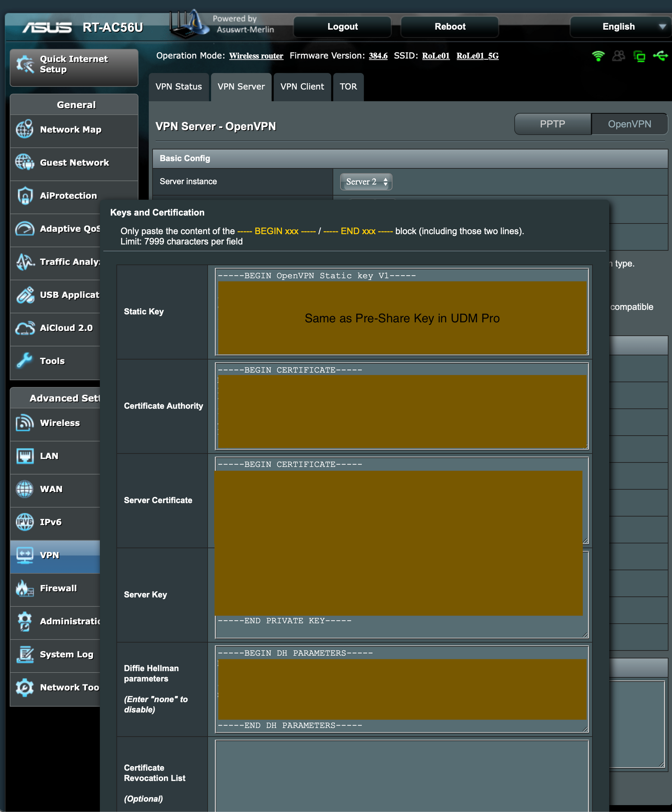Open WAN globe icon in Advanced Settings
672x812 pixels.
pos(24,489)
